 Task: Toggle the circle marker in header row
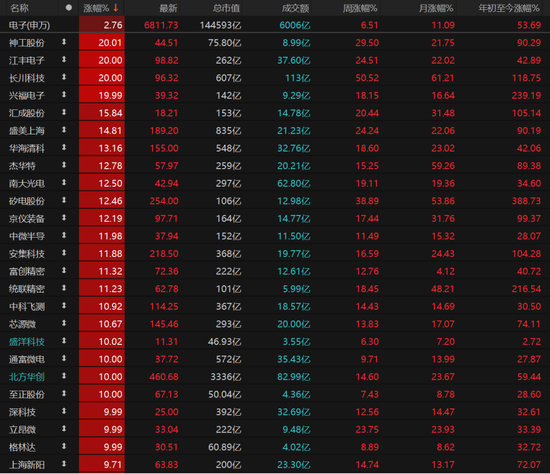coord(69,7)
